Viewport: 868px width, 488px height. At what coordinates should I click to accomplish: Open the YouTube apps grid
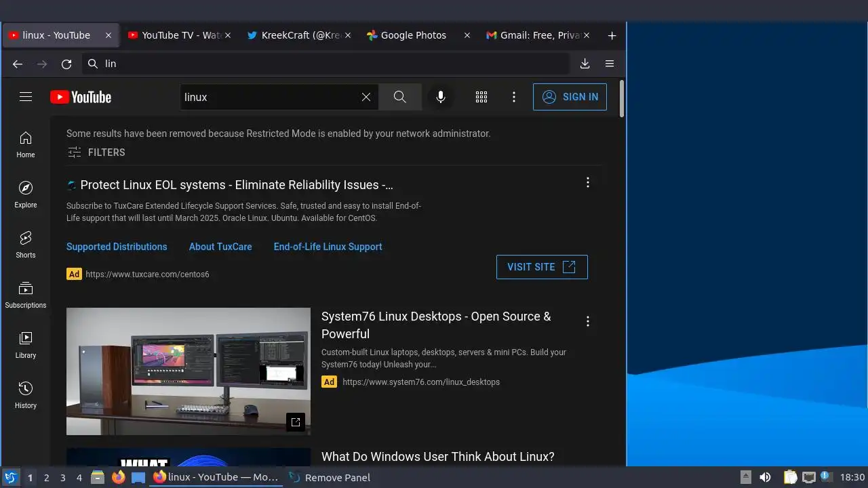point(481,97)
